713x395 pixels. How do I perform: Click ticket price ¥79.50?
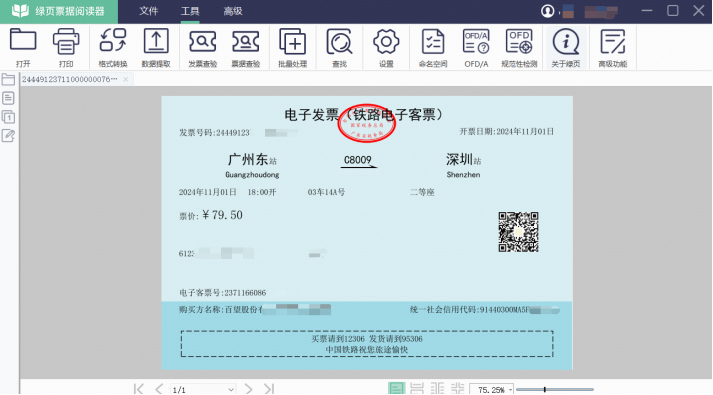pos(222,215)
